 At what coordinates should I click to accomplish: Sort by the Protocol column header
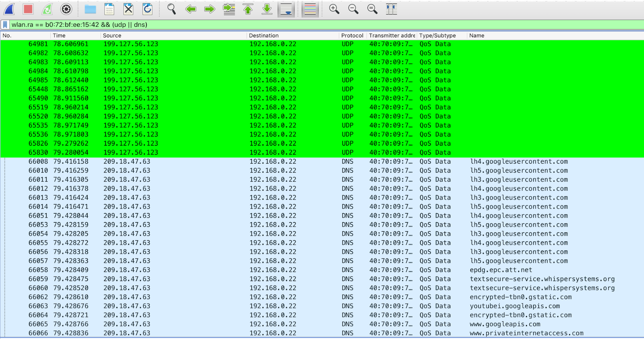(x=352, y=35)
